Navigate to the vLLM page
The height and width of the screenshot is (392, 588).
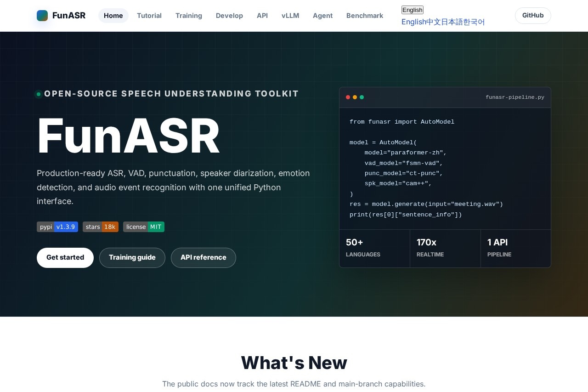(x=290, y=16)
